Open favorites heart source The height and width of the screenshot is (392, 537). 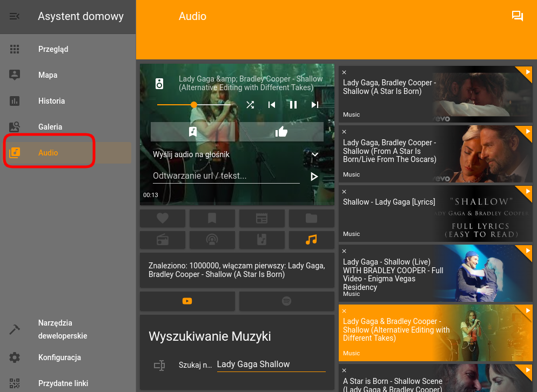(x=163, y=218)
